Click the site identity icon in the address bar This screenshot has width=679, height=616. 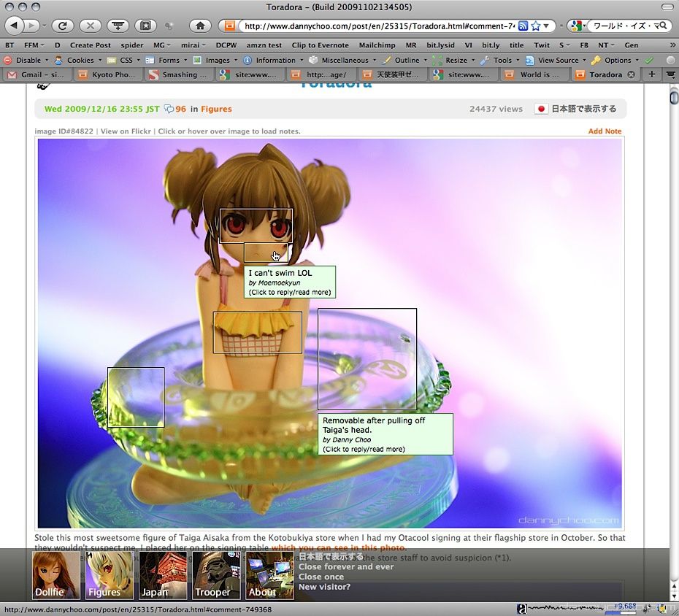point(229,26)
